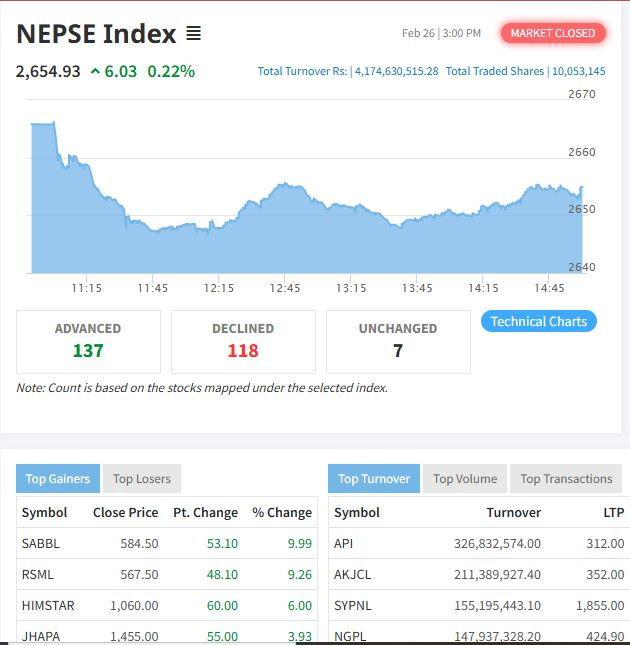Image resolution: width=630 pixels, height=645 pixels.
Task: Click the green up-arrow change indicator
Action: (x=95, y=72)
